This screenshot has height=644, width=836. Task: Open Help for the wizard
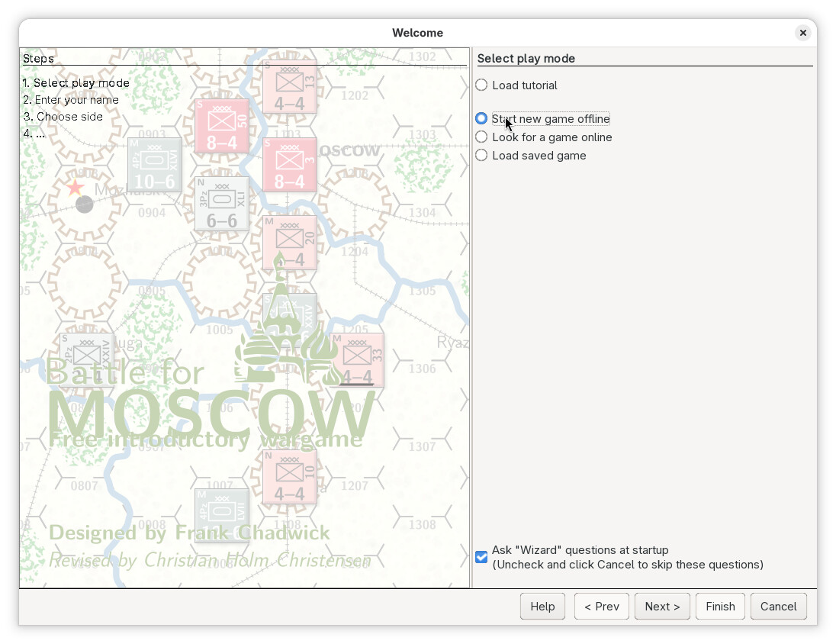coord(542,607)
